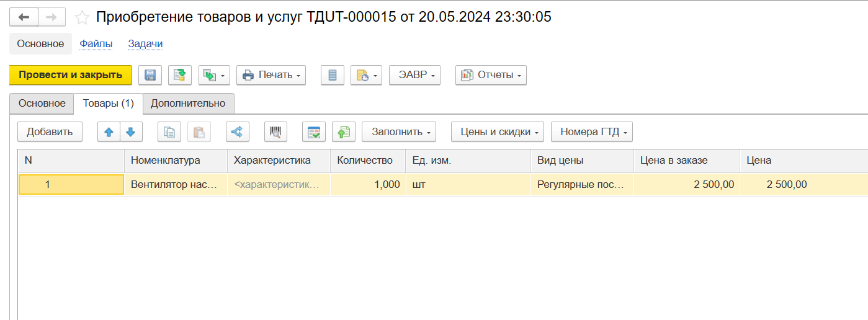Open the Файлы link

96,43
